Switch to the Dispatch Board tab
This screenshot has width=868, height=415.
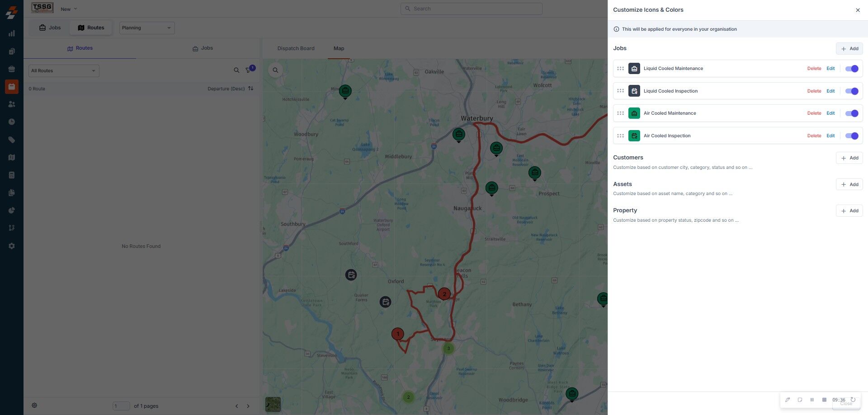pos(296,48)
